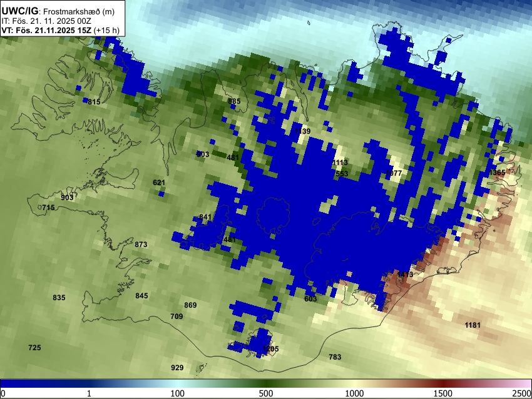Click the 481 value beside 503
532x399 pixels.
233,158
